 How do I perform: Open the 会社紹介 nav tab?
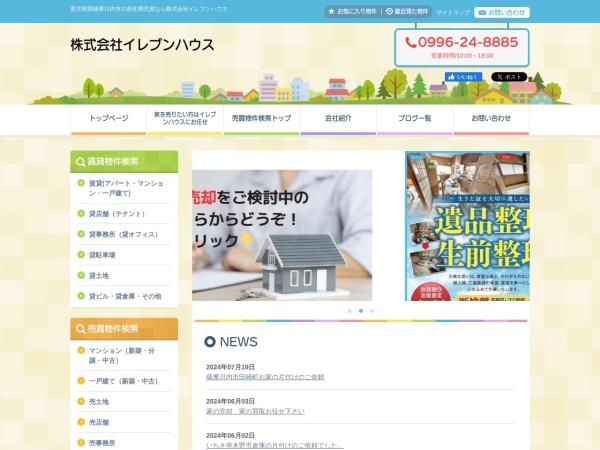[x=338, y=119]
